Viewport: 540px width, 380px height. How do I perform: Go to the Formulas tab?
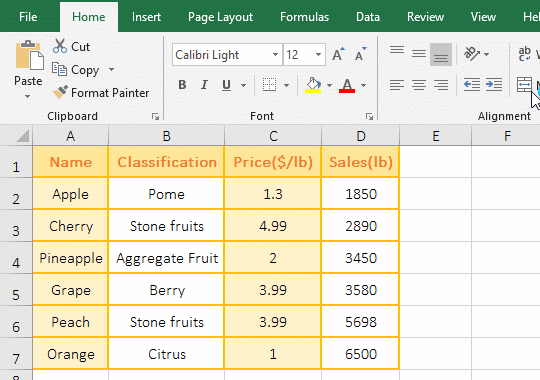(x=304, y=17)
